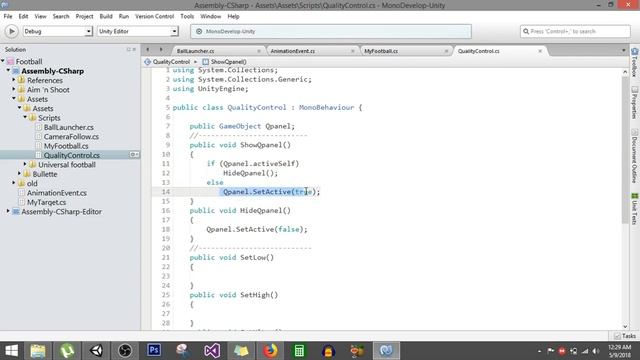Viewport: 640px width, 360px height.
Task: Open the Help menu
Action: [233, 16]
